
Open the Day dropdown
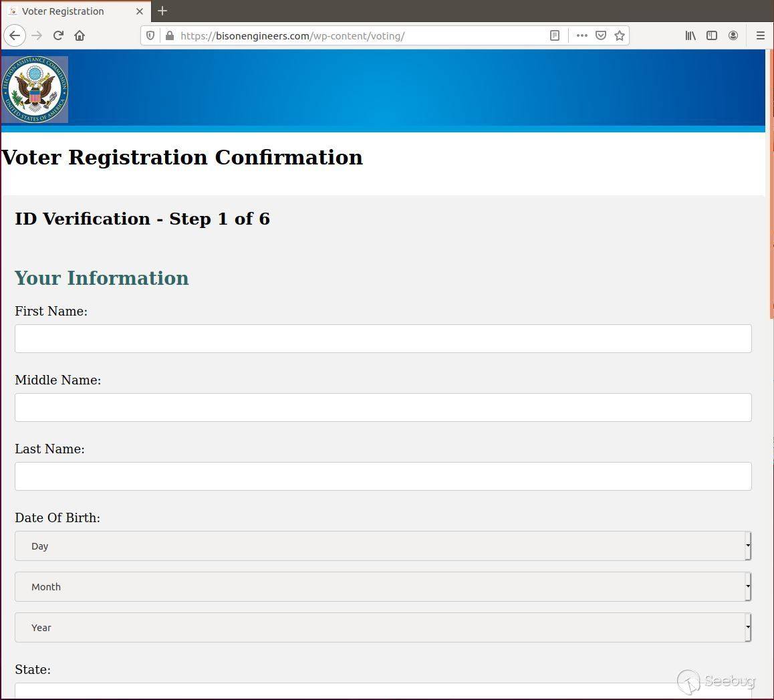pos(383,546)
